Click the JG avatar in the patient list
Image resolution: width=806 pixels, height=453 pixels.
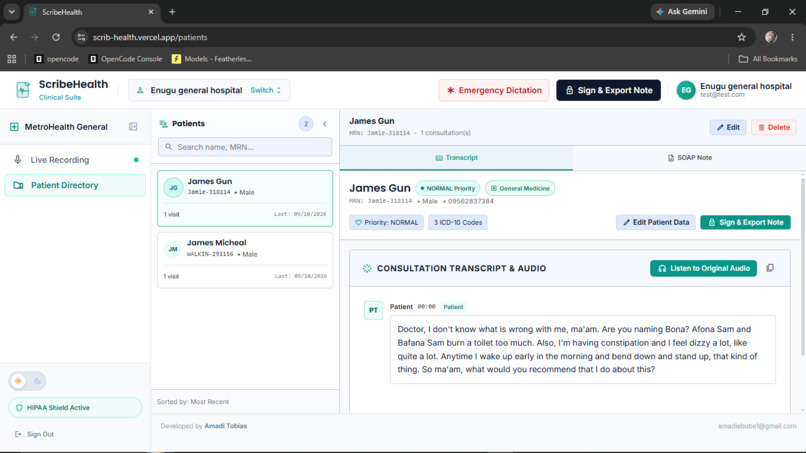173,188
